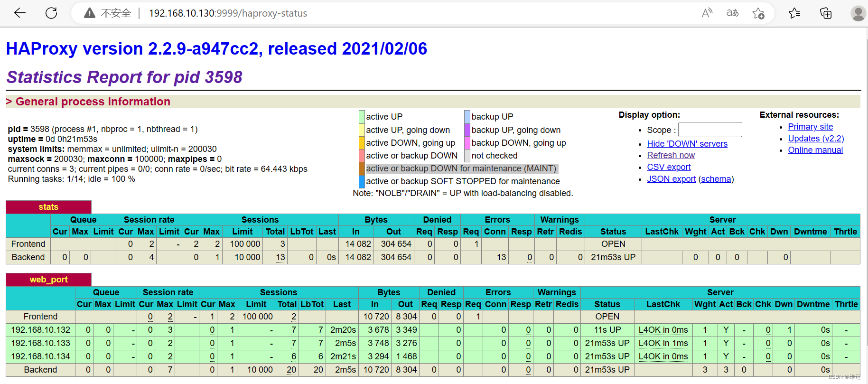Click the 2m20s last session cell
The height and width of the screenshot is (384, 868).
(x=343, y=330)
